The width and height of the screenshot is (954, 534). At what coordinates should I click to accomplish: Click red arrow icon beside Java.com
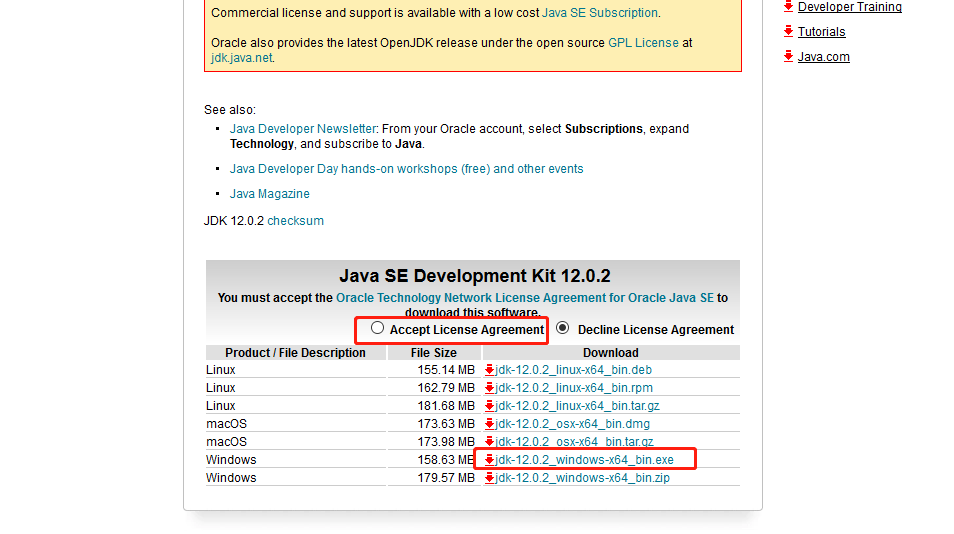(x=789, y=57)
